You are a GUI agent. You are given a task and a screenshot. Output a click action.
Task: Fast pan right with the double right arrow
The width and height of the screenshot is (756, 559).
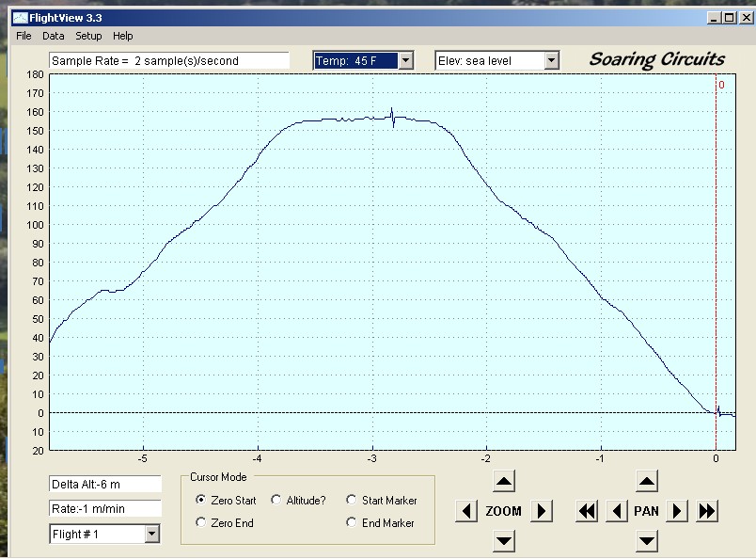pos(707,511)
